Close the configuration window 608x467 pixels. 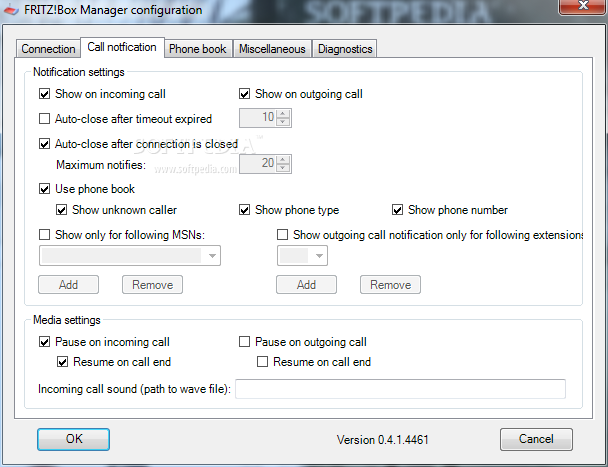coord(582,6)
